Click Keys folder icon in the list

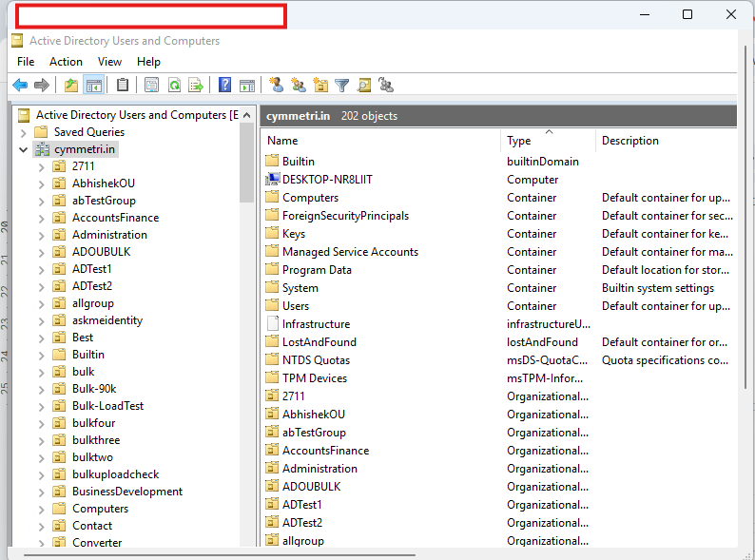[x=272, y=233]
